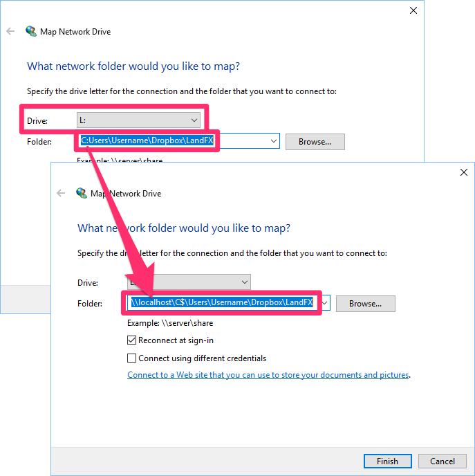
Task: Click the Map Network Drive icon in the rear dialog
Action: pyautogui.click(x=31, y=32)
